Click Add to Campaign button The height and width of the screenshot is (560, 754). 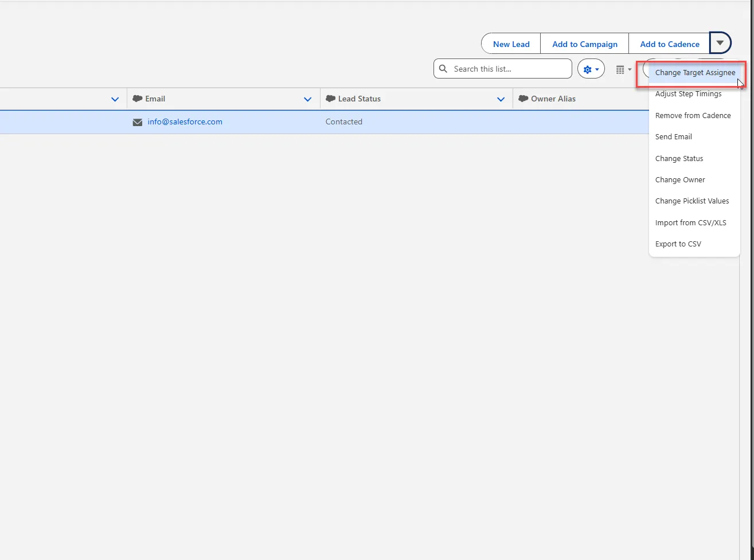(584, 44)
